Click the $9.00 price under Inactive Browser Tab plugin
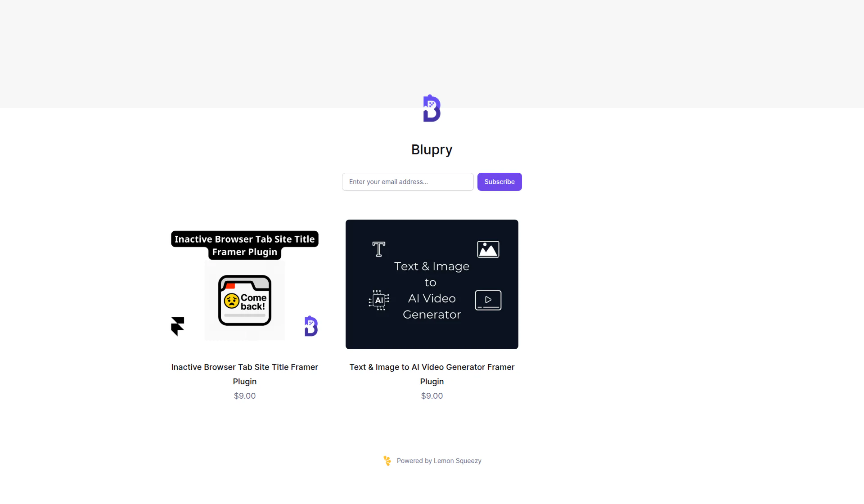This screenshot has width=864, height=504. tap(245, 396)
